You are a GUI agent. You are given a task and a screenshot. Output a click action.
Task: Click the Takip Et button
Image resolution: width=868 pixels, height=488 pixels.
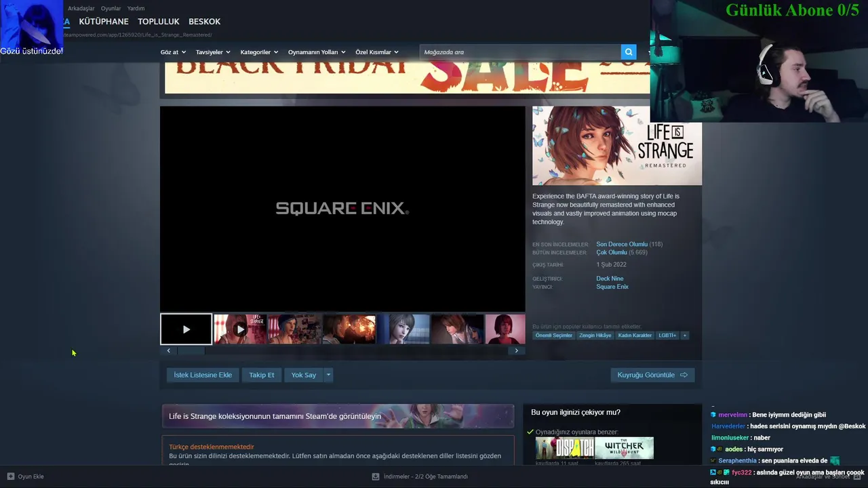pos(262,375)
